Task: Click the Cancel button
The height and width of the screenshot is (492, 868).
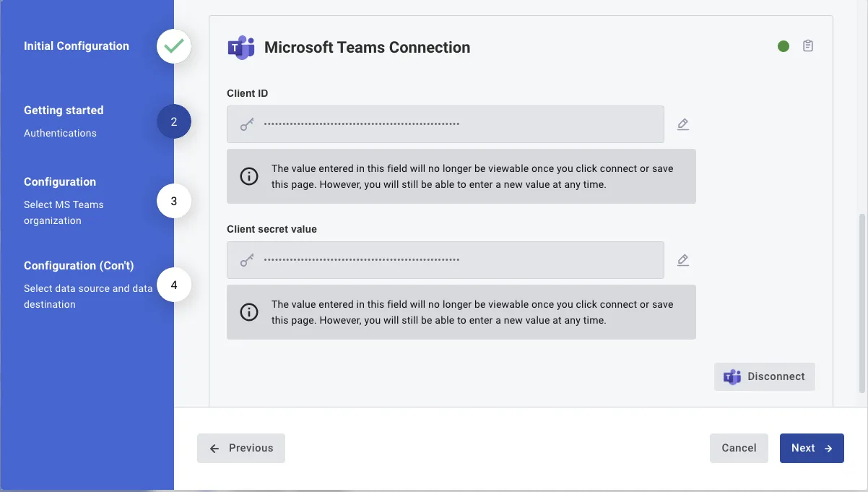Action: (x=739, y=448)
